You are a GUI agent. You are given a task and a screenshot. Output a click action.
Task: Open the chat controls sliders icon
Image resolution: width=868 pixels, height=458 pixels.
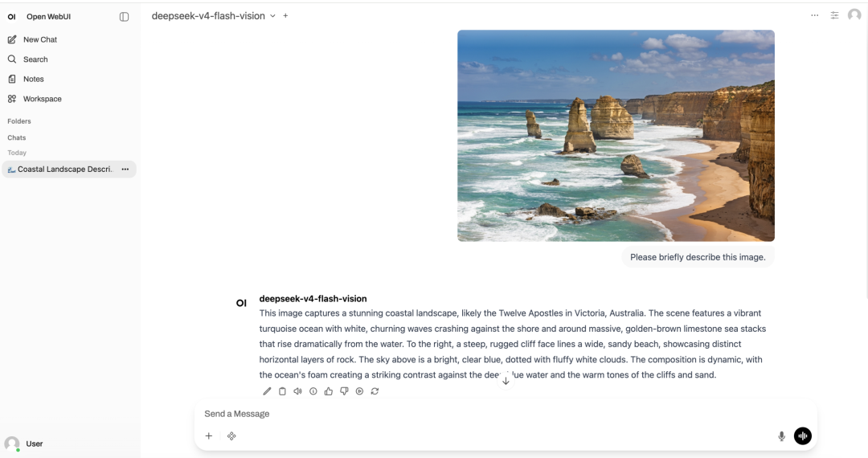coord(834,15)
